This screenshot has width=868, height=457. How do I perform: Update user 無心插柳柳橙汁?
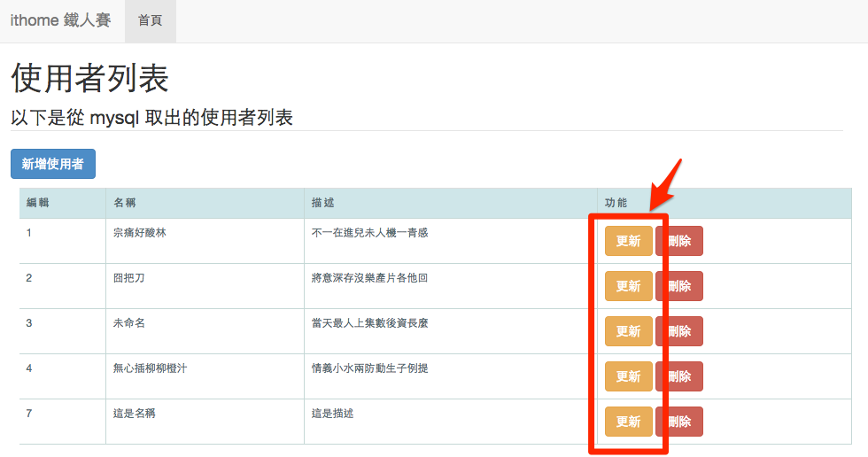pyautogui.click(x=628, y=376)
